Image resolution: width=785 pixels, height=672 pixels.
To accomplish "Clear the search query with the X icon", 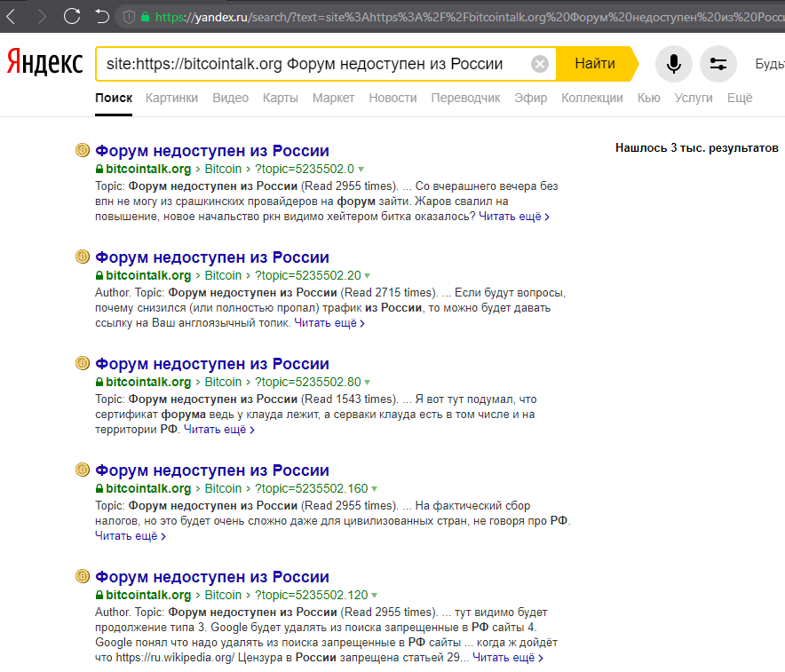I will point(540,64).
